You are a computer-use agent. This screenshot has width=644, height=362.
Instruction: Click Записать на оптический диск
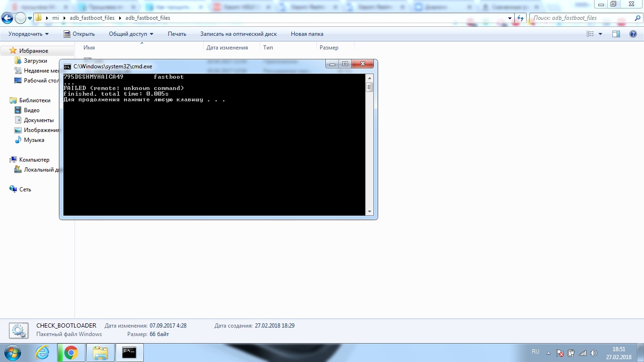(x=238, y=34)
